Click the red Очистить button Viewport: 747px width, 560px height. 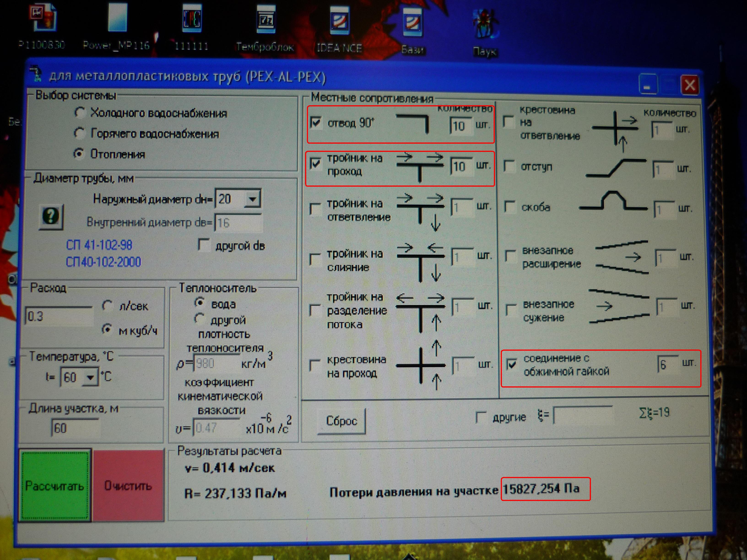[x=128, y=485]
